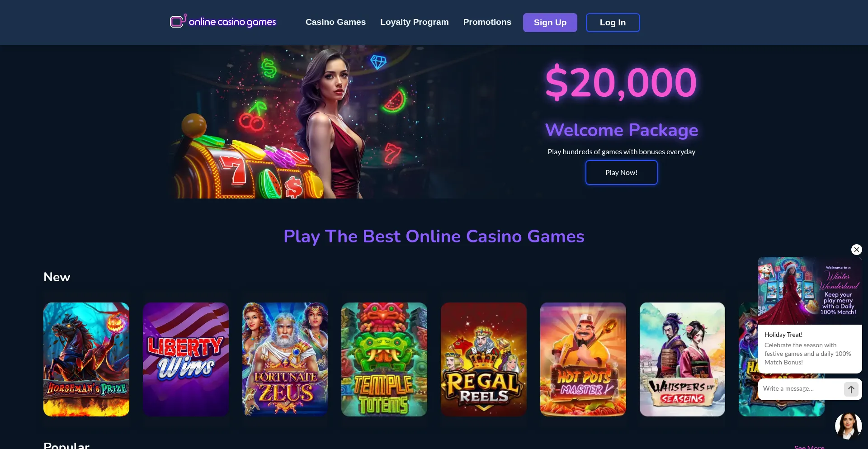Open the Regal Reels game
The image size is (868, 449).
[484, 359]
